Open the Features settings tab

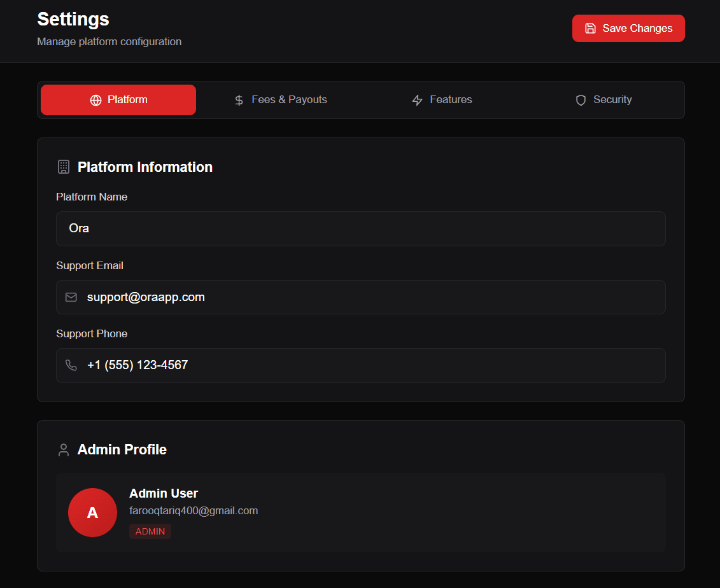tap(442, 100)
